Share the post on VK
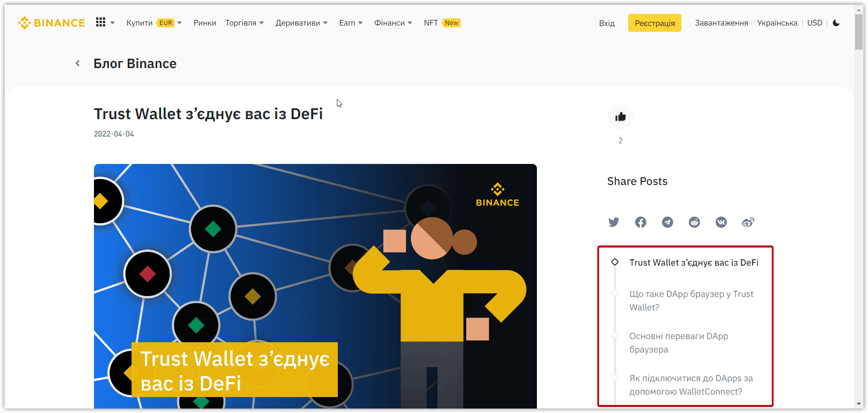 (721, 222)
